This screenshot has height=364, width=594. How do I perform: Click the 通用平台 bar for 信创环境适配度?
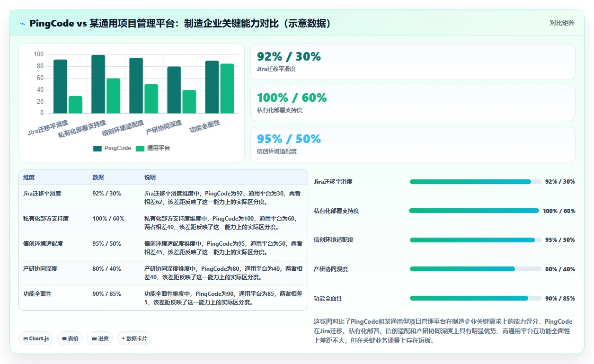151,98
